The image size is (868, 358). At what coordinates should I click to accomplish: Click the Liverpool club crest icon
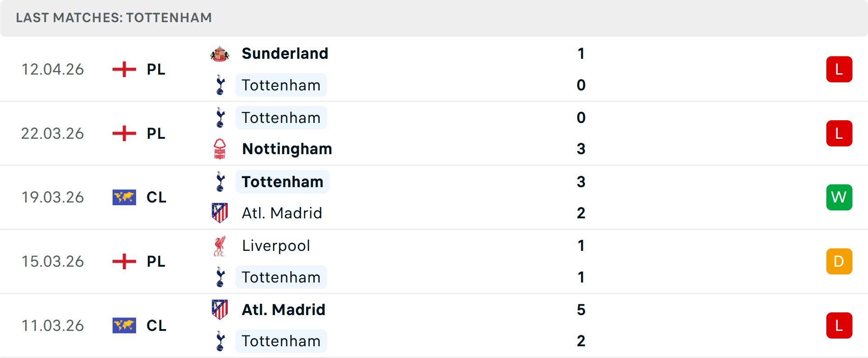(220, 245)
